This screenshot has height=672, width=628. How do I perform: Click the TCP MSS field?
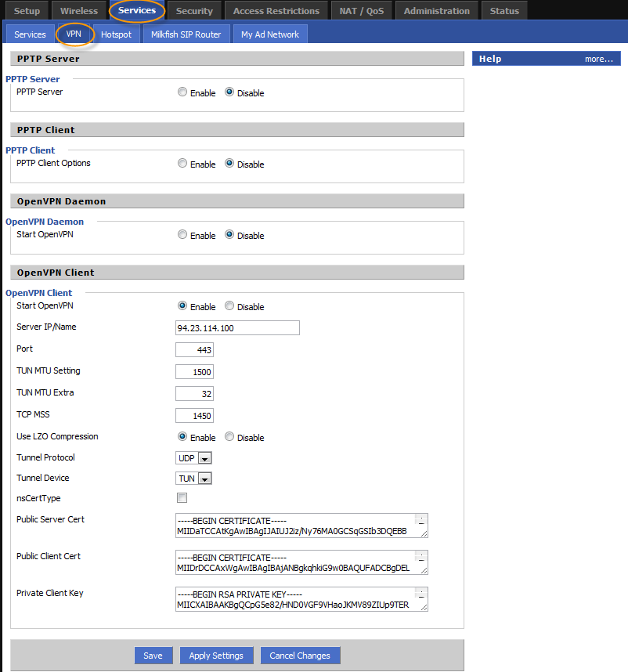click(x=194, y=415)
